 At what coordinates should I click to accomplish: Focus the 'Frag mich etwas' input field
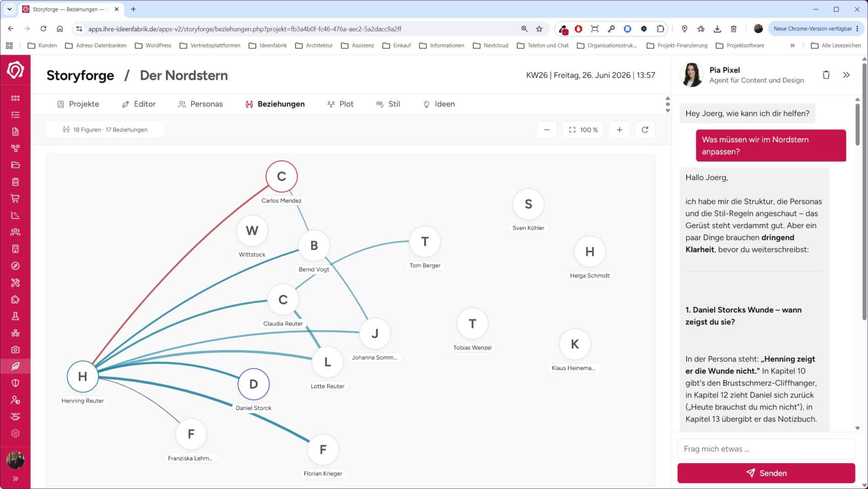pos(766,449)
